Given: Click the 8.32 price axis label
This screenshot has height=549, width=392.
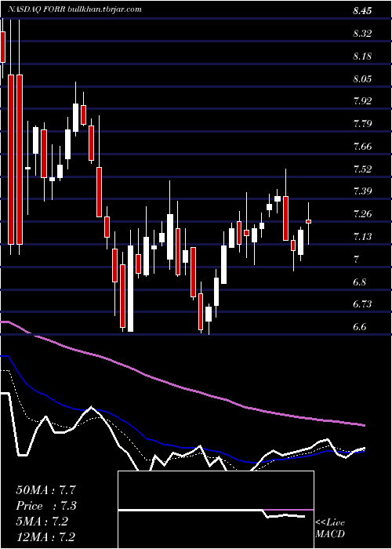Looking at the screenshot, I should click(362, 34).
